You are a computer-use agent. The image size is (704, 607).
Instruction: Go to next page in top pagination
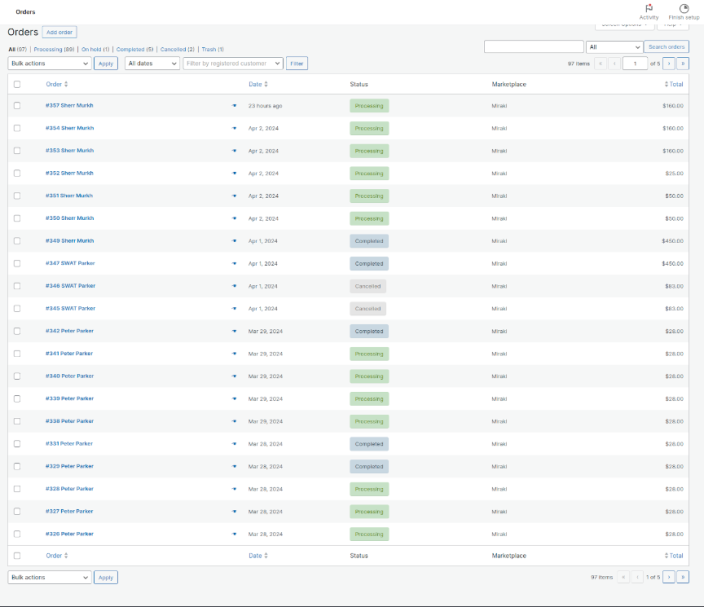pos(670,63)
